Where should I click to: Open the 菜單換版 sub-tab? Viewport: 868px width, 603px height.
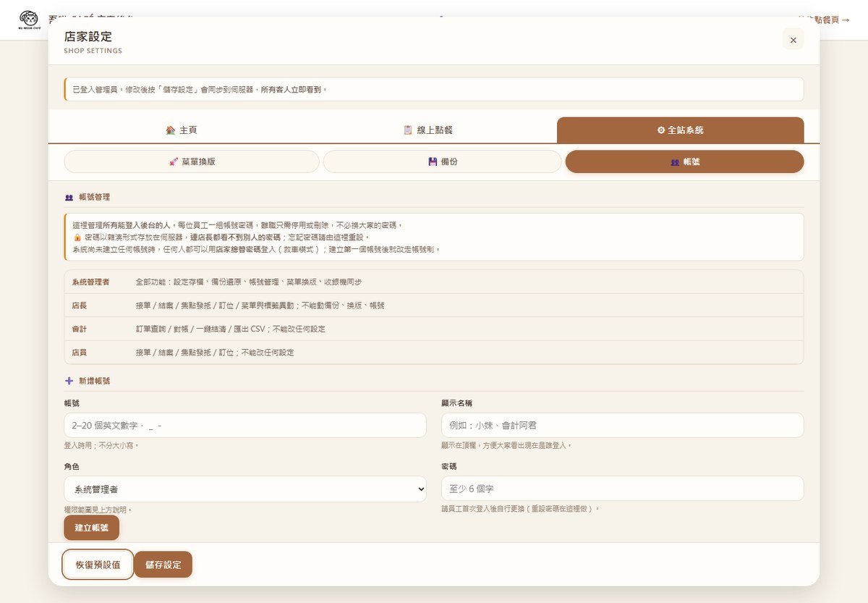(192, 161)
